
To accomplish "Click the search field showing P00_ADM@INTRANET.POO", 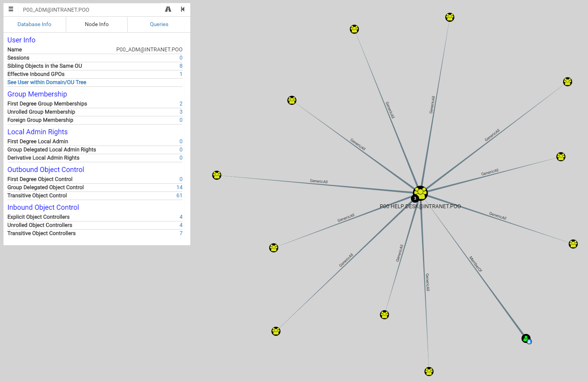I will pyautogui.click(x=90, y=10).
